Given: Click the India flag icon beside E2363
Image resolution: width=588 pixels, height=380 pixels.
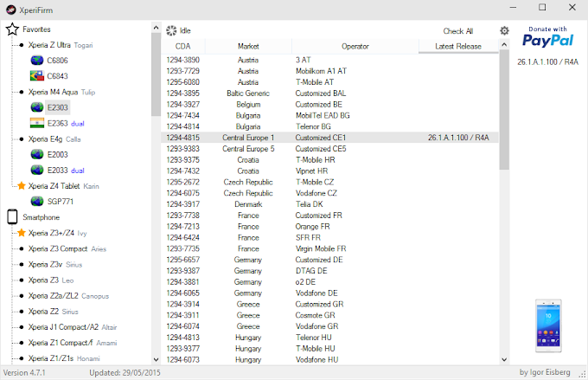Looking at the screenshot, I should [x=36, y=123].
